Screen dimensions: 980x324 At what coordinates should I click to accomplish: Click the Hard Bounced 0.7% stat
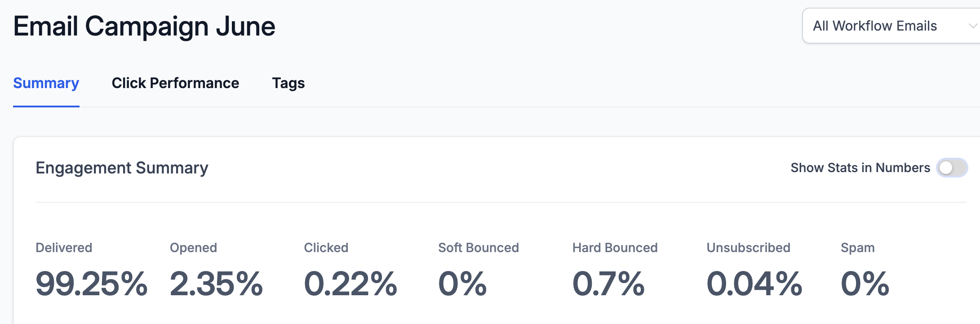[x=608, y=284]
